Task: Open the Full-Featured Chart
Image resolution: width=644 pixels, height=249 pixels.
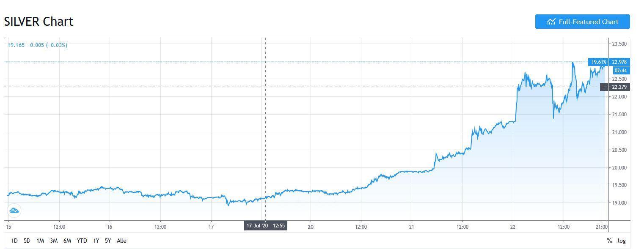Action: [x=582, y=22]
